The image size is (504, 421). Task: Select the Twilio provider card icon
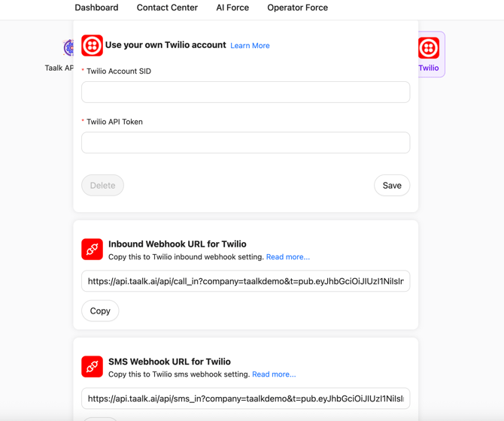pos(429,48)
